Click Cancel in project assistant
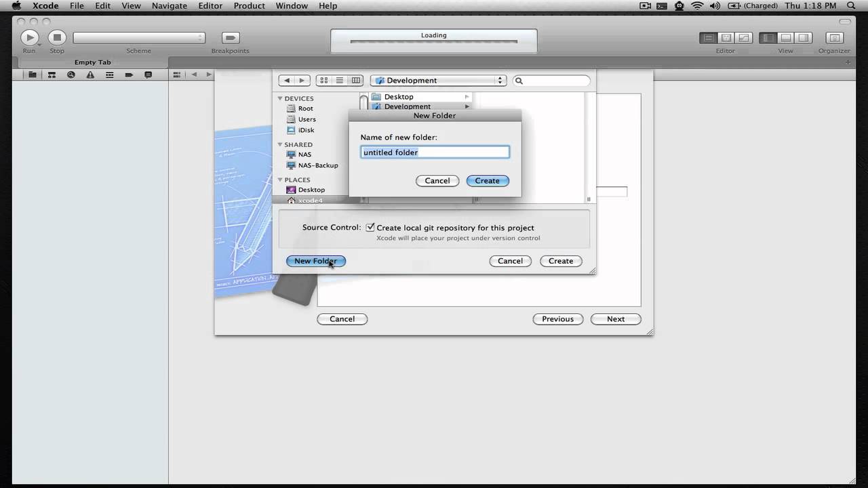Image resolution: width=868 pixels, height=488 pixels. (x=342, y=319)
